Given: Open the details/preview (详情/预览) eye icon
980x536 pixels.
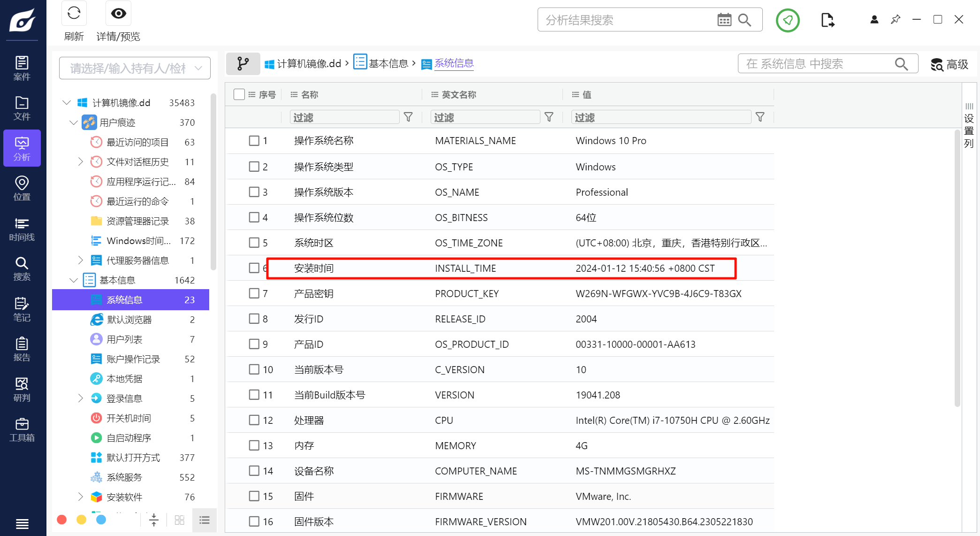Looking at the screenshot, I should (x=118, y=14).
